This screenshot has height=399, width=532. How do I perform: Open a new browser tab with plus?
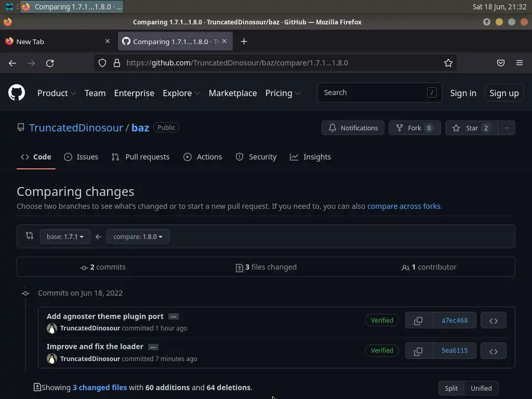tap(244, 42)
